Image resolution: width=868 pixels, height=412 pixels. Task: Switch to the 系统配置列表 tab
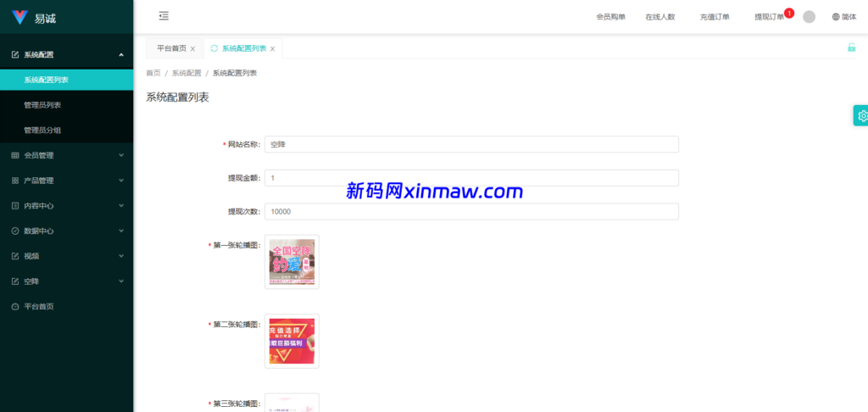243,48
